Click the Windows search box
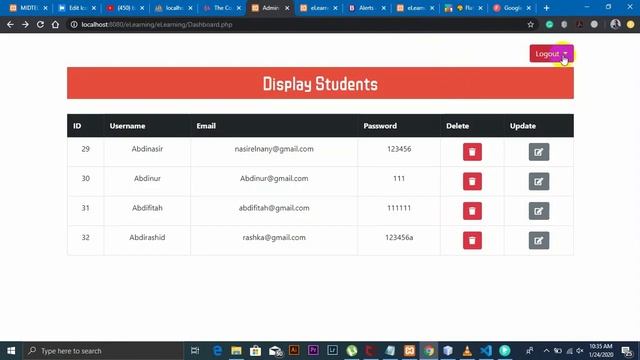 [103, 351]
